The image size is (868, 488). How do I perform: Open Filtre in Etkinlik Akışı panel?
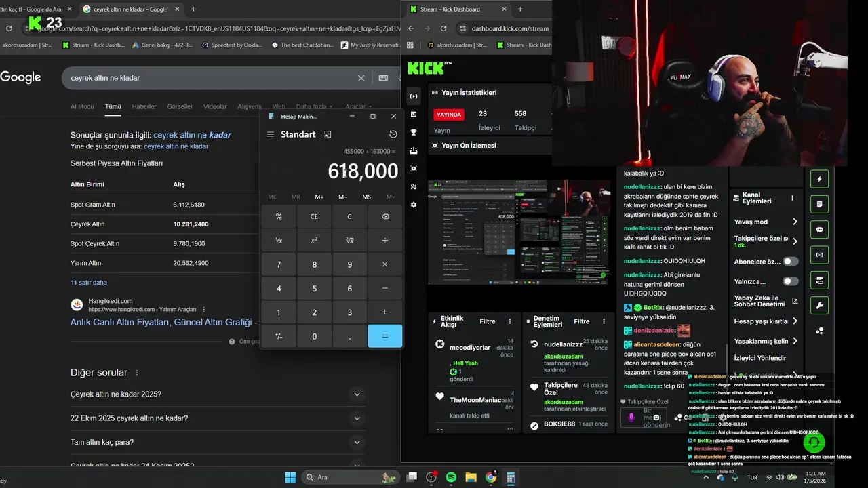(487, 321)
